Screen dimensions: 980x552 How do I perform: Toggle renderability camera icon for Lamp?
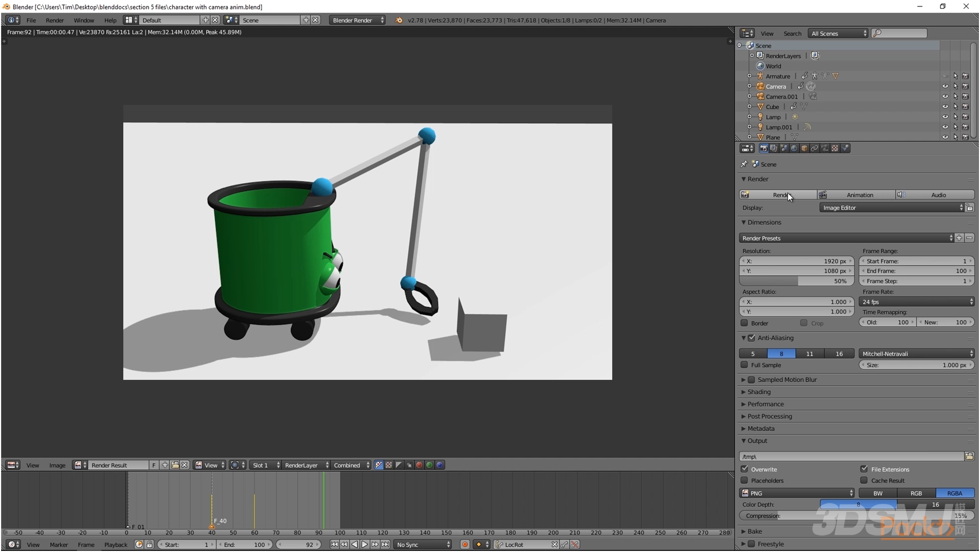pyautogui.click(x=966, y=117)
